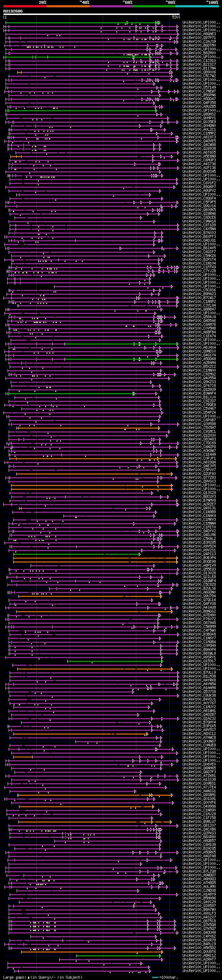Open hit UniRef100_B1I7N4
Screen dimensions: 222x980
(199, 68)
